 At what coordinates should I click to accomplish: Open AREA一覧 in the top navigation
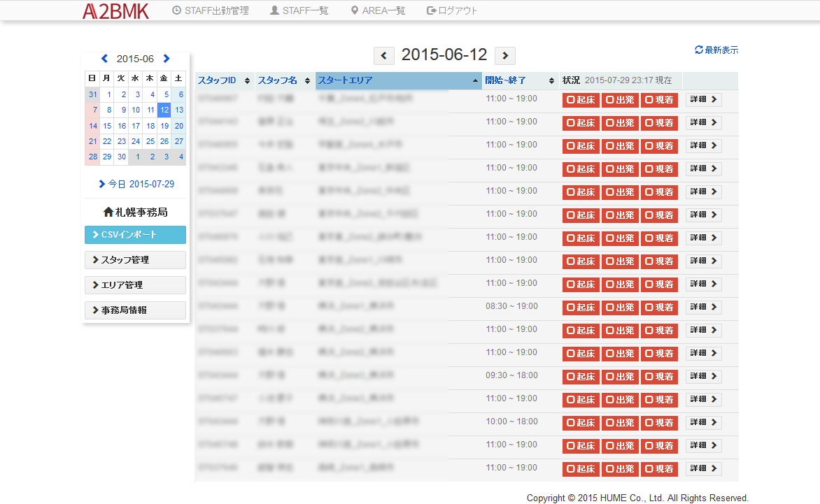[x=378, y=10]
